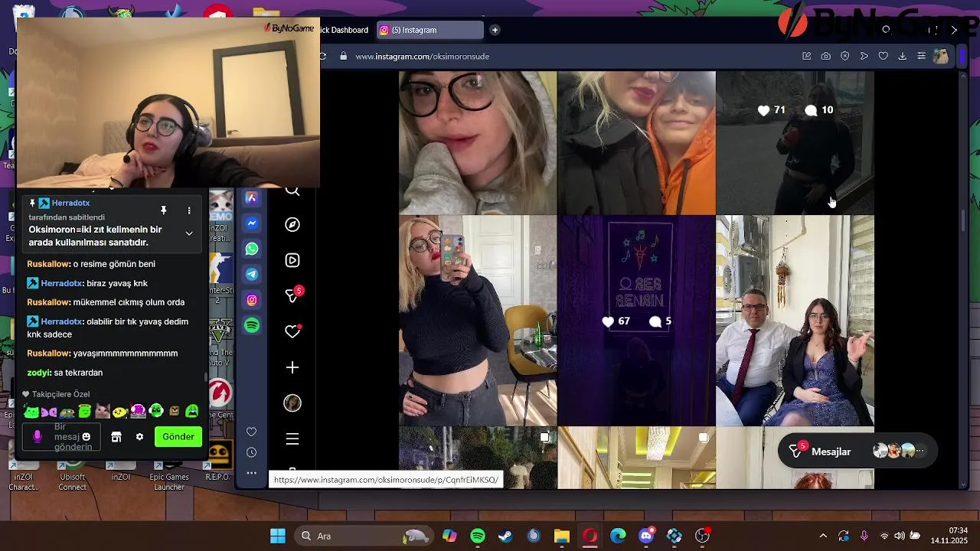Open Instagram panel in Opera sidebar
This screenshot has width=980, height=551.
point(251,300)
